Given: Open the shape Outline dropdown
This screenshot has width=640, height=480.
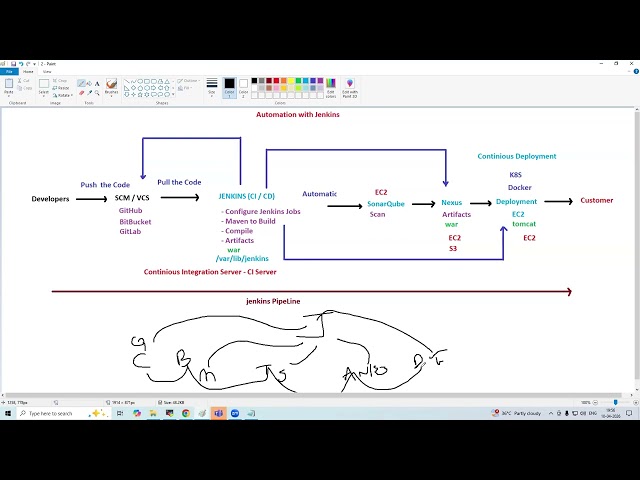Looking at the screenshot, I should click(x=189, y=81).
